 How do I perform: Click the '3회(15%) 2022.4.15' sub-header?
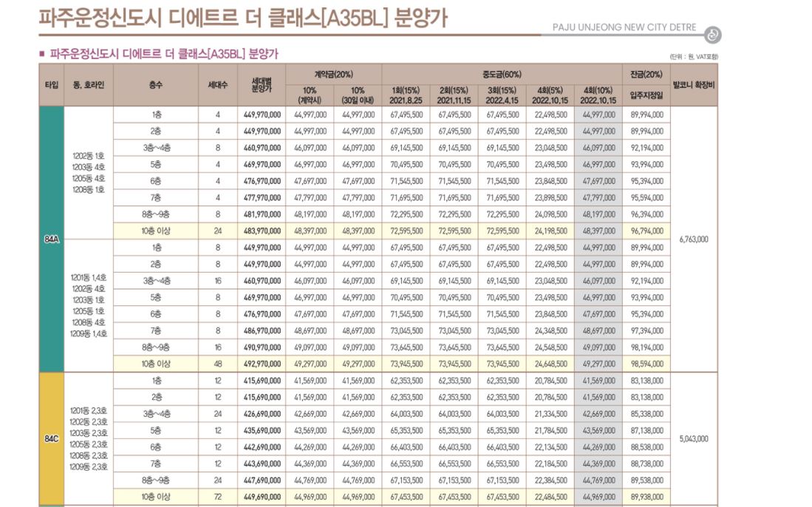[502, 95]
